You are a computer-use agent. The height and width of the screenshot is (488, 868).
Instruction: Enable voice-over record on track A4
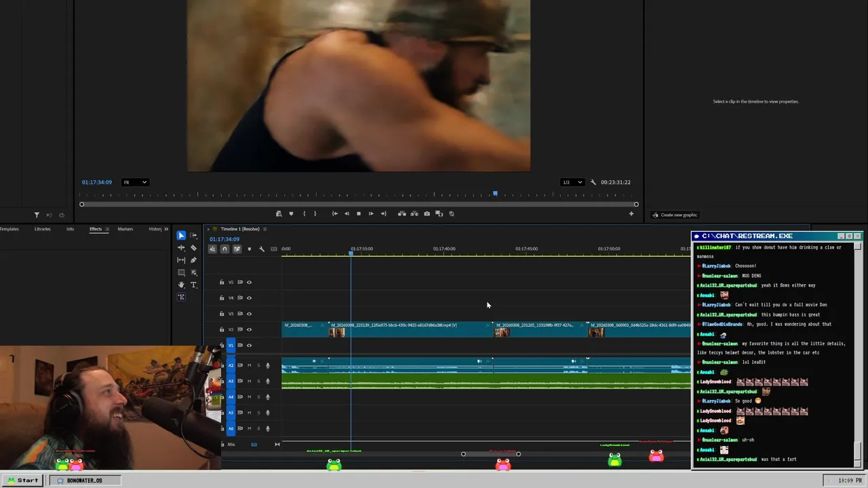point(267,397)
